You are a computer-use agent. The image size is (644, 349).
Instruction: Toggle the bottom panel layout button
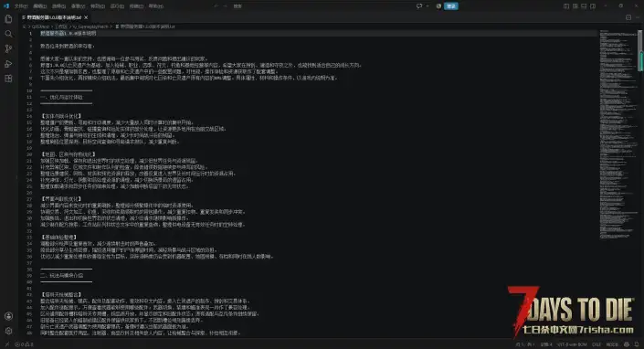(x=584, y=6)
